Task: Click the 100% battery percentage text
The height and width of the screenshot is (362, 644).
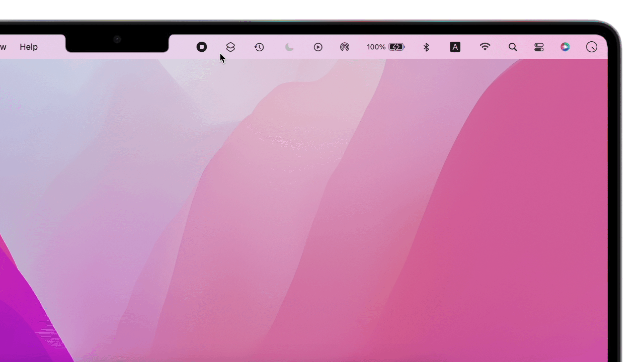Action: coord(376,47)
